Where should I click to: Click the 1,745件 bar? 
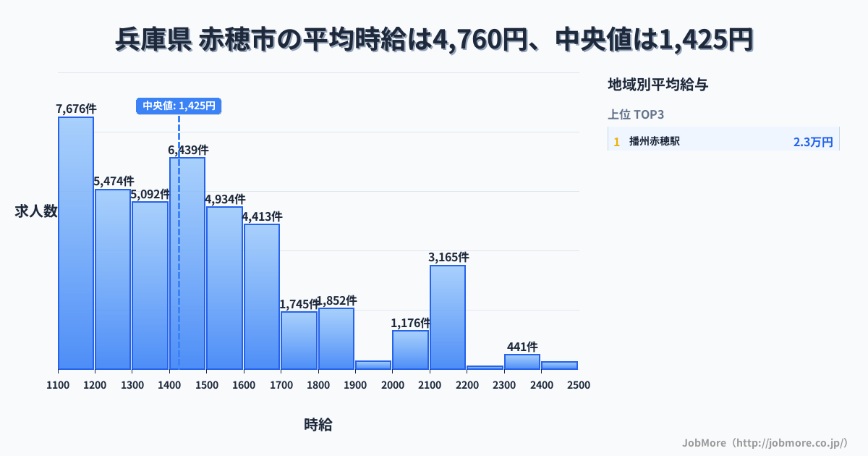pyautogui.click(x=299, y=340)
